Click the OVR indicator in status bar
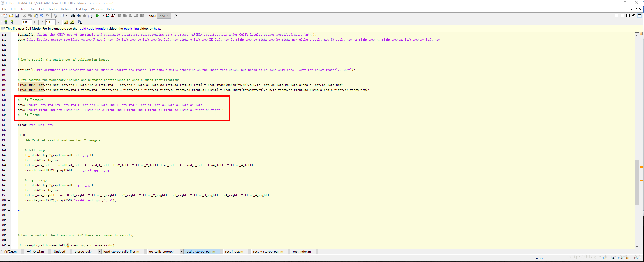The width and height of the screenshot is (644, 262). [637, 258]
